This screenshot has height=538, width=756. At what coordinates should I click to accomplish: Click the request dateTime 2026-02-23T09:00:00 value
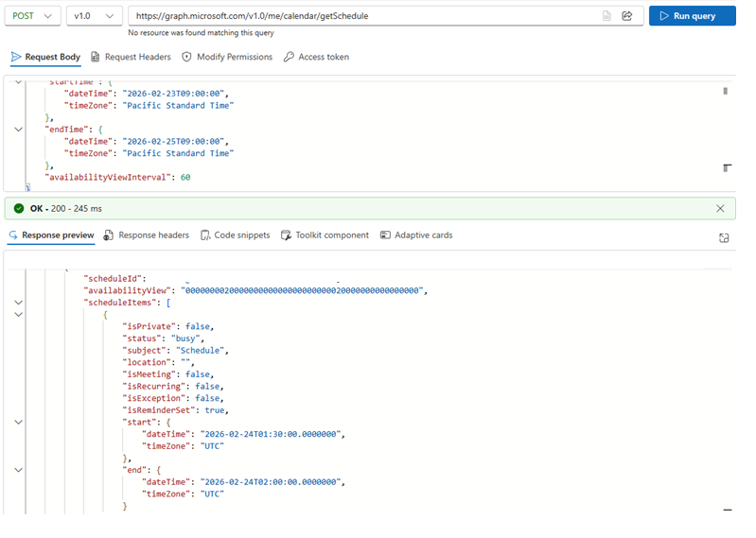(173, 94)
